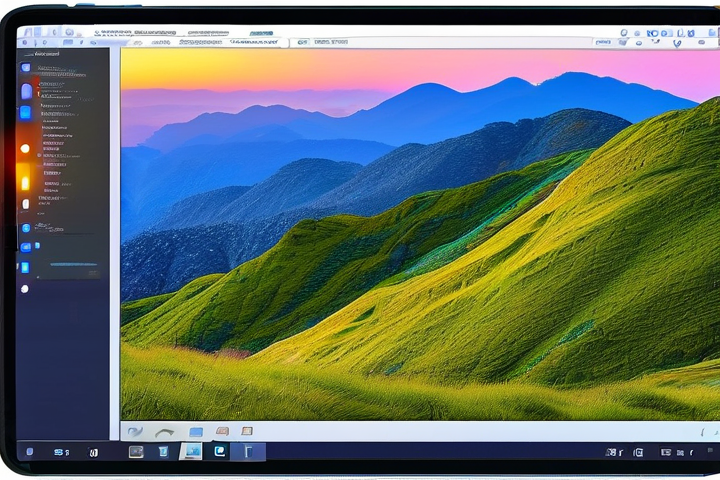The image size is (720, 480).
Task: Click the bottom white circle sidebar icon
Action: coord(25,289)
